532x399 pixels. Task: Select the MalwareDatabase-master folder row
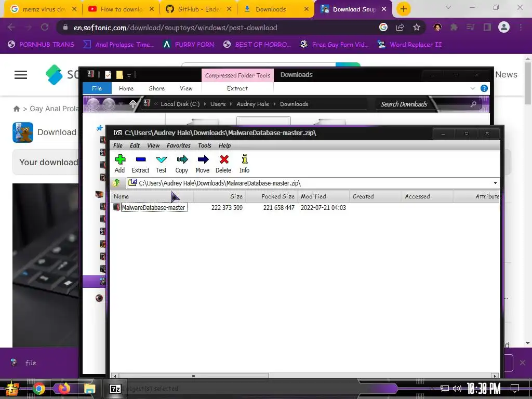305,207
